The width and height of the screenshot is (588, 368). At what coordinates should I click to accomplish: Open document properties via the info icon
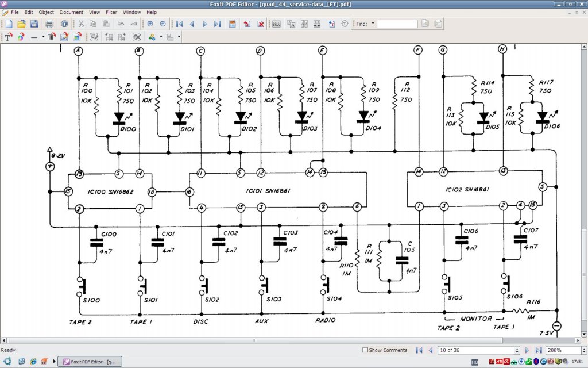(x=64, y=24)
